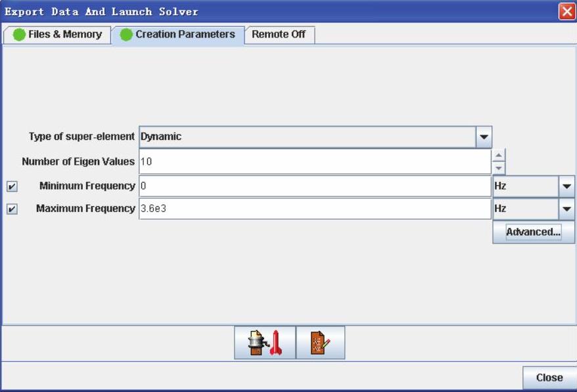Viewport: 577px width, 392px height.
Task: Click the edit input file icon
Action: (320, 343)
